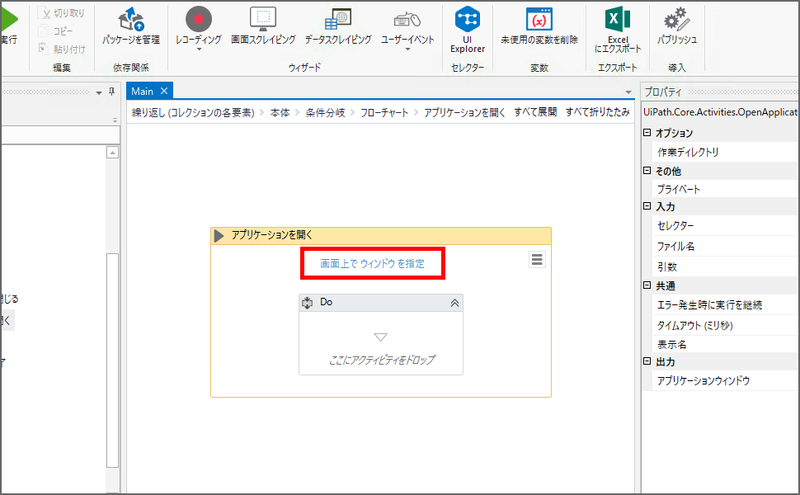Open the Recording dropdown arrow

click(199, 50)
